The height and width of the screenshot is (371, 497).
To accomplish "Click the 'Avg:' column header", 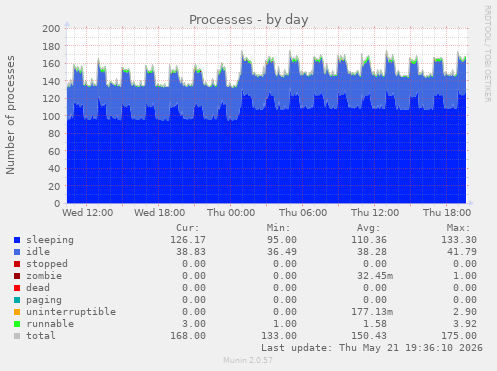I will 368,228.
